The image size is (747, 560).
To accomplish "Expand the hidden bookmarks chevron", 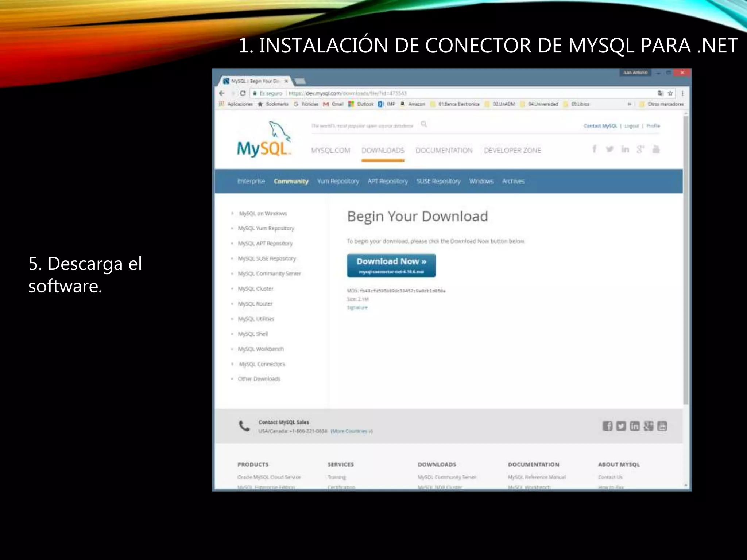I will [629, 104].
